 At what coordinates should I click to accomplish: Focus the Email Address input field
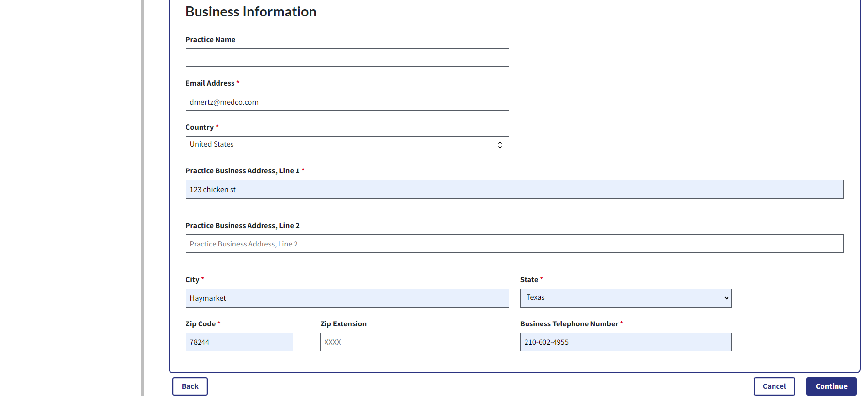pyautogui.click(x=347, y=102)
